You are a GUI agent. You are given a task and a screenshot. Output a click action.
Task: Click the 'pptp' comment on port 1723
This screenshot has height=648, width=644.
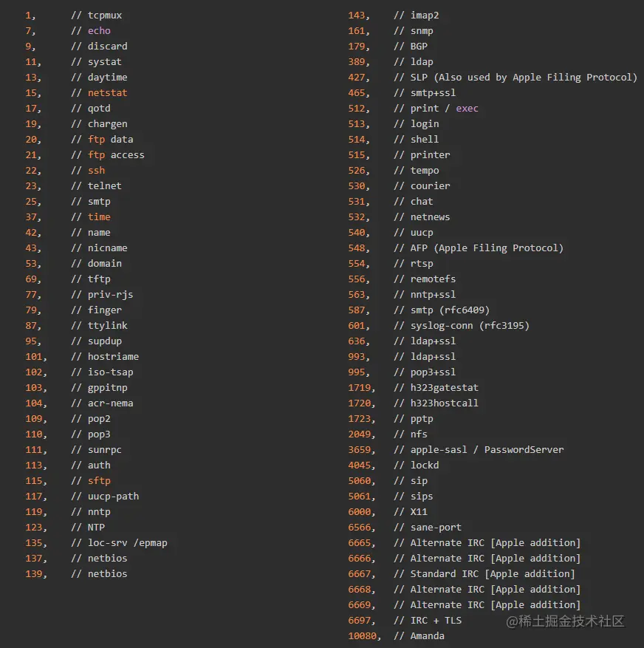(422, 419)
